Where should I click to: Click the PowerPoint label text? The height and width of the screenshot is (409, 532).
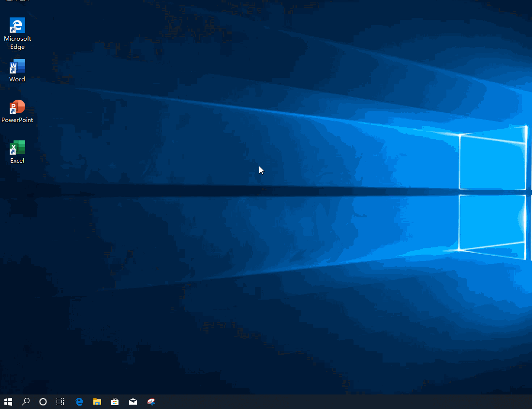pyautogui.click(x=17, y=120)
